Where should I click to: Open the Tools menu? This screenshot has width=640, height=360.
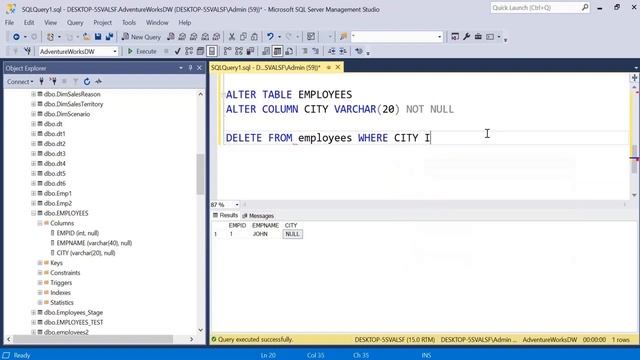coord(129,22)
